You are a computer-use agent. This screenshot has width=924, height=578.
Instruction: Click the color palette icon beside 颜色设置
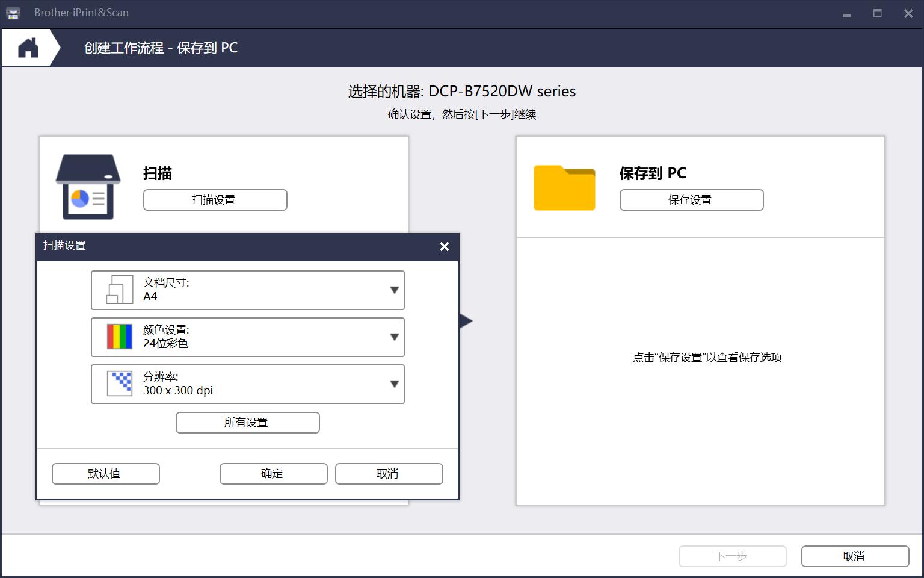(119, 337)
